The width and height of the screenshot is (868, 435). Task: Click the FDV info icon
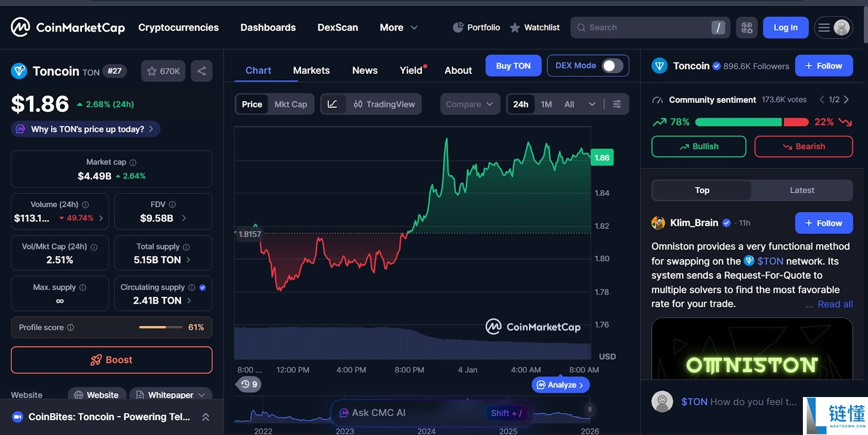173,204
